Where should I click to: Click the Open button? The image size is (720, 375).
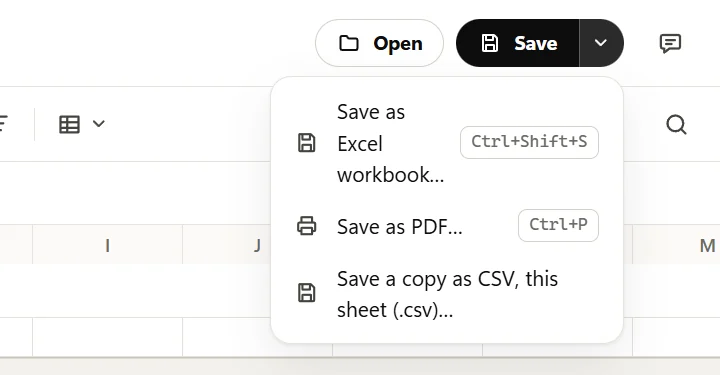379,43
